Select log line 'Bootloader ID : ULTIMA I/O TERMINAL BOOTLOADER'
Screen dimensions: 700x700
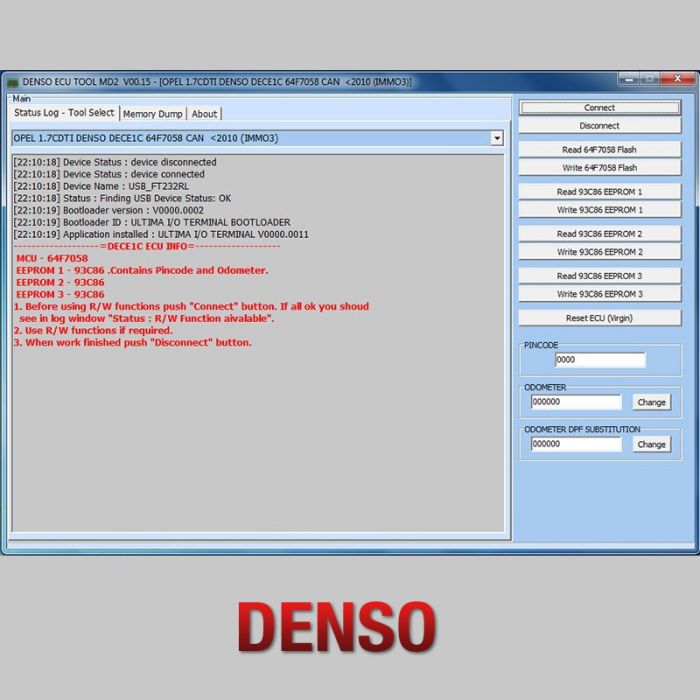[x=152, y=222]
